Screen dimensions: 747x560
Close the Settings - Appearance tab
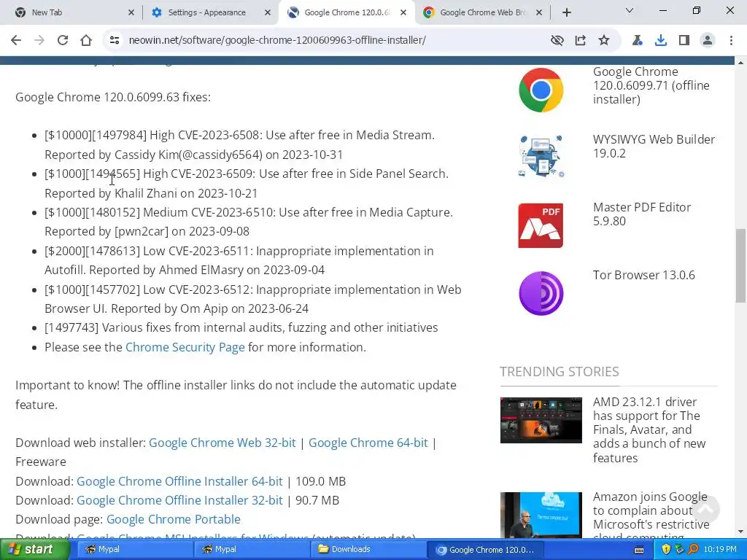click(267, 12)
